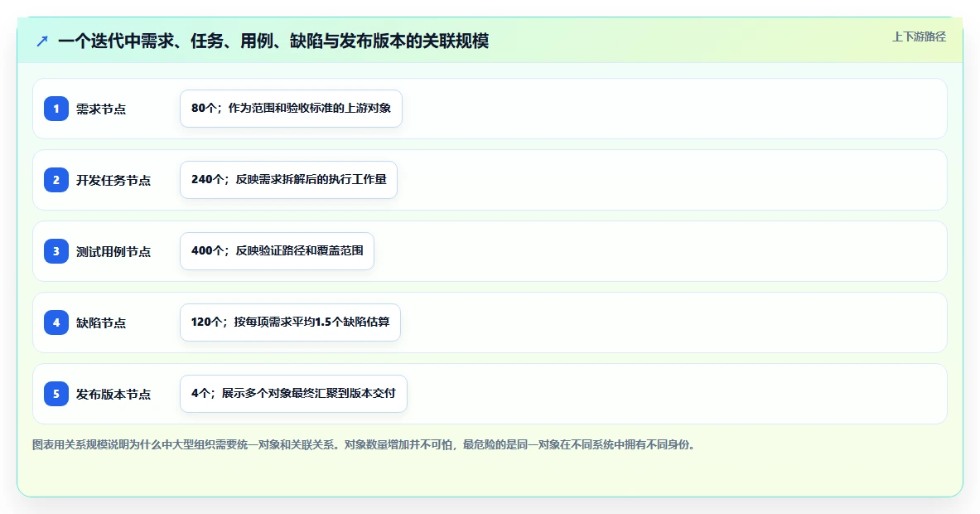This screenshot has width=980, height=514.
Task: Click the number 1 badge for 需求节点
Action: 56,109
